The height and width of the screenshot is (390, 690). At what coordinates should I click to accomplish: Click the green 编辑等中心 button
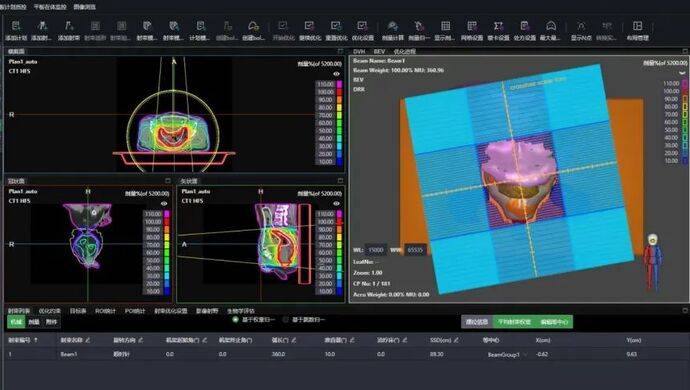pos(554,322)
